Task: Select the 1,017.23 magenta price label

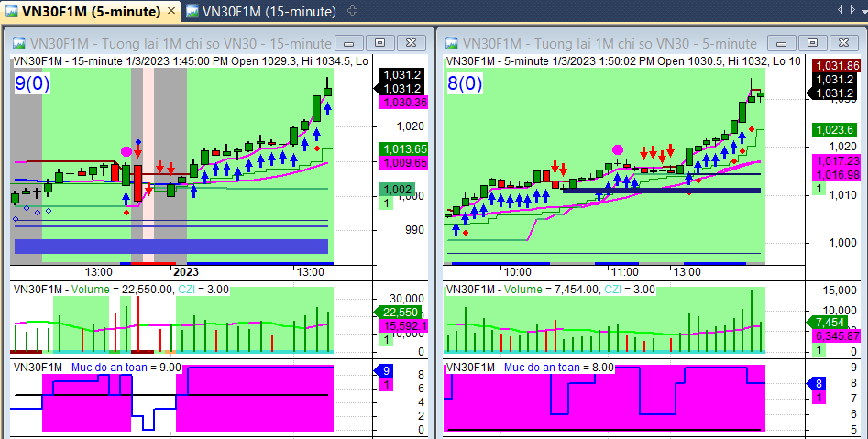Action: [x=837, y=161]
